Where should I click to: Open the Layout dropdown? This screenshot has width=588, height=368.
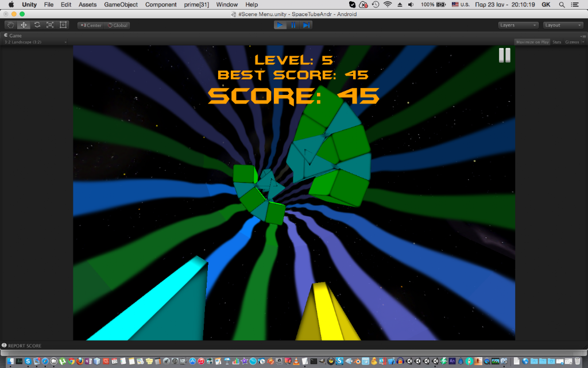[x=563, y=25]
